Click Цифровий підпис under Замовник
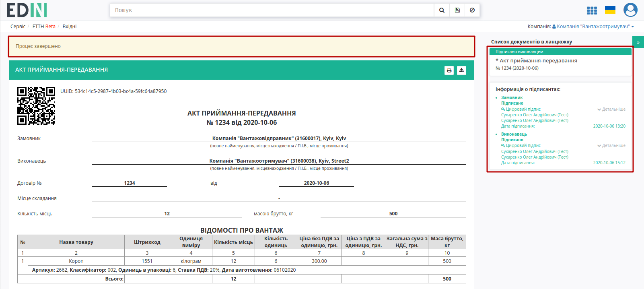This screenshot has width=644, height=289. [x=521, y=109]
